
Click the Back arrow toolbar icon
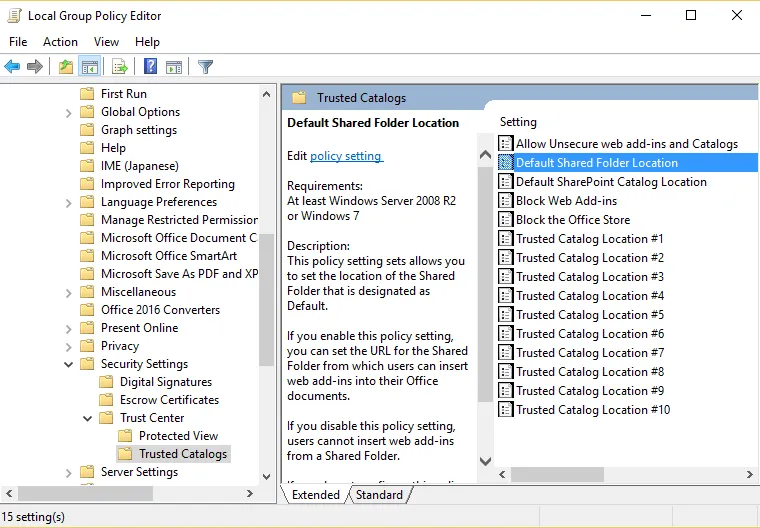click(x=12, y=66)
